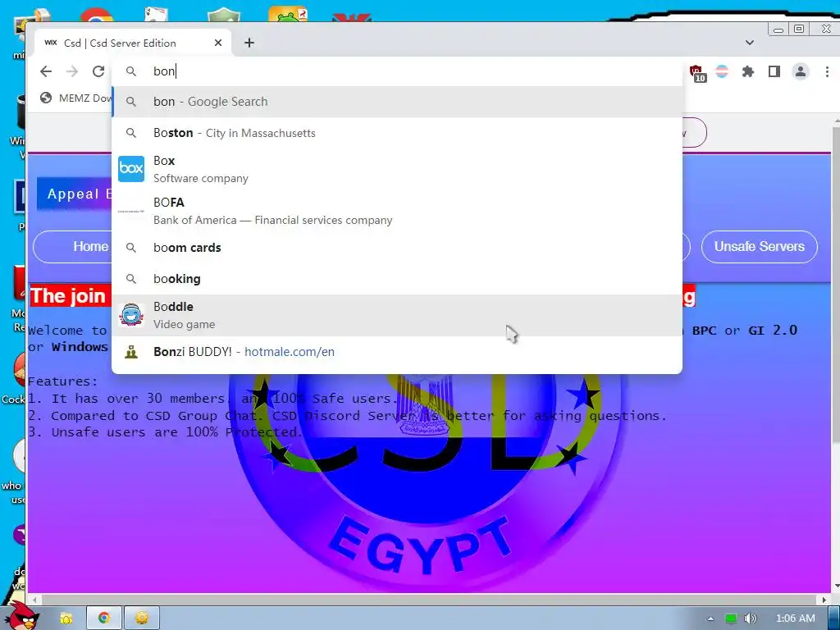Image resolution: width=840 pixels, height=630 pixels.
Task: Choose the 'booking' search suggestion
Action: point(397,279)
